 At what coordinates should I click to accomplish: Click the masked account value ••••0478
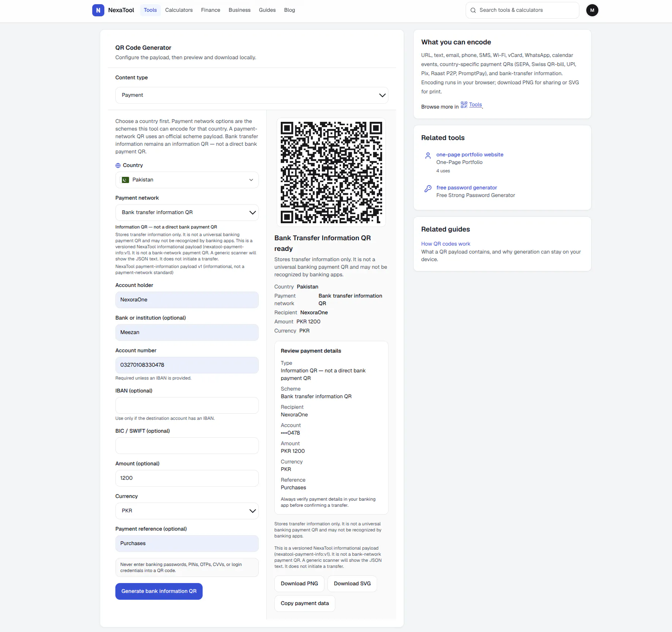290,433
